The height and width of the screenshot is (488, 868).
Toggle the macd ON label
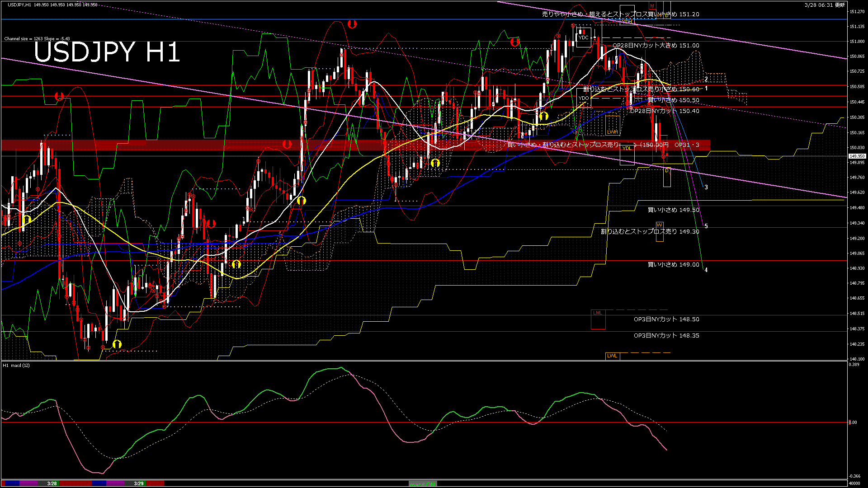point(423,484)
